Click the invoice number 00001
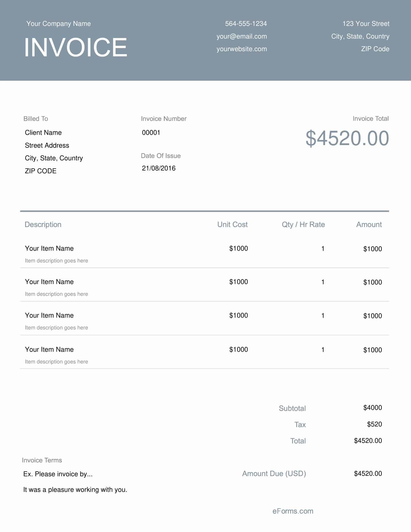411x532 pixels. (151, 132)
